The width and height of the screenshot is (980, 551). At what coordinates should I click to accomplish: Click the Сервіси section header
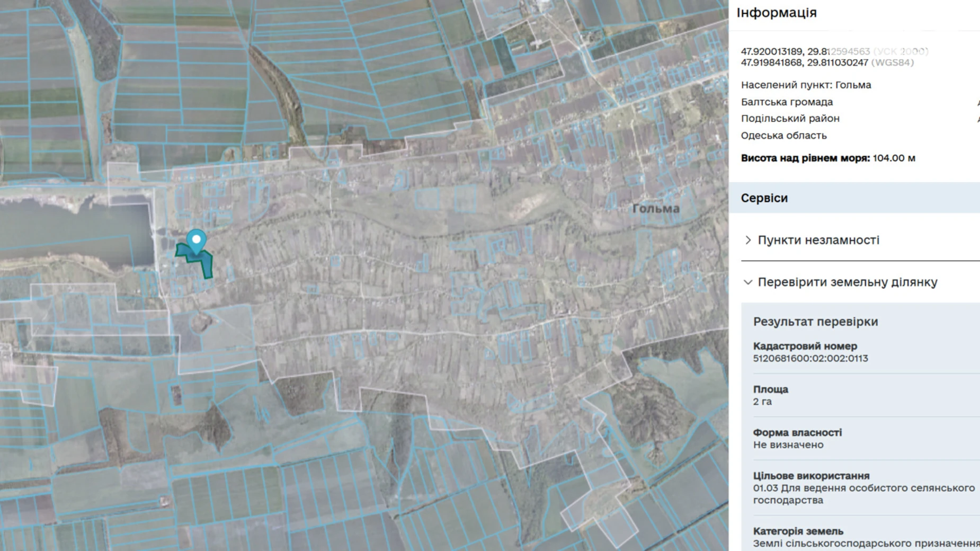[x=764, y=198]
